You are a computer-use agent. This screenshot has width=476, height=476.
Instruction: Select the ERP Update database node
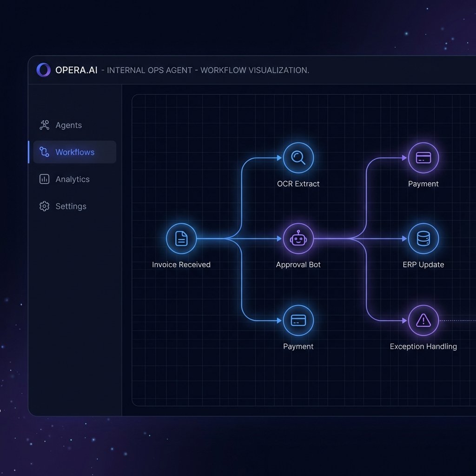423,238
